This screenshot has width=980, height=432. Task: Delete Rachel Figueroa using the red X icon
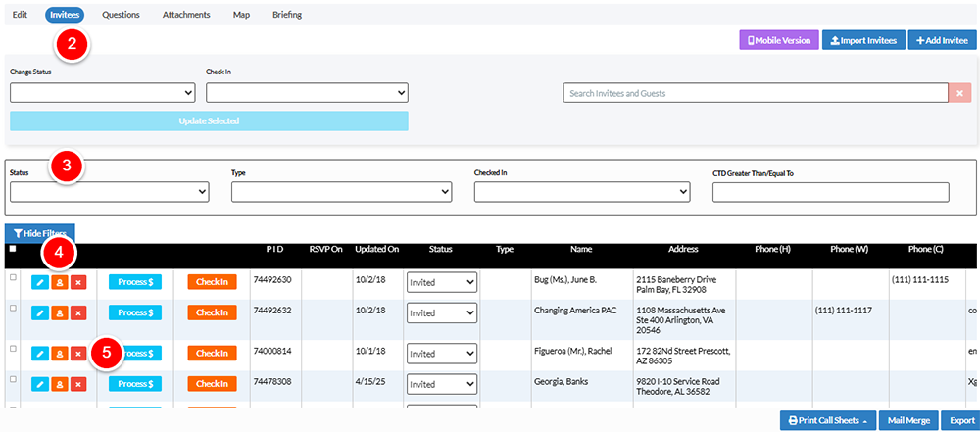(78, 354)
